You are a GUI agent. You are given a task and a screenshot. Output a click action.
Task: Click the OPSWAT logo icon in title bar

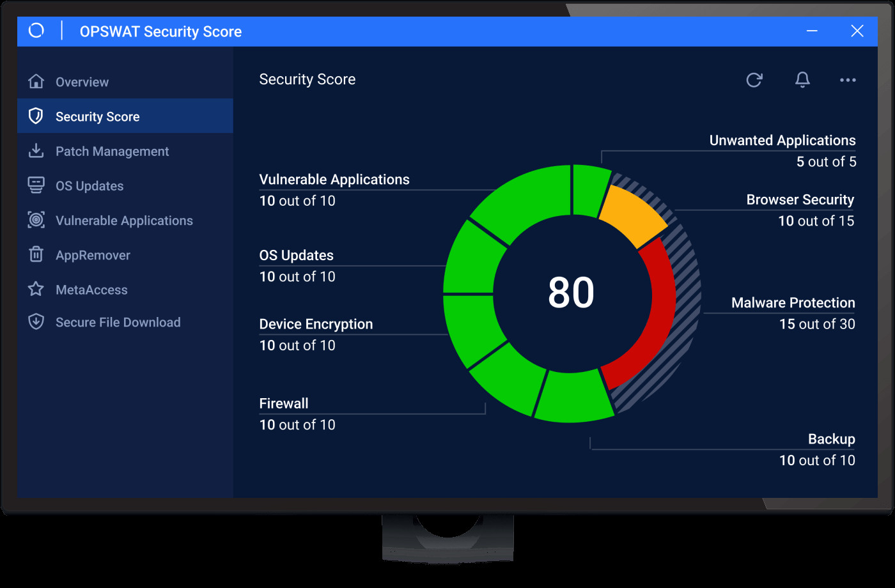pos(36,31)
